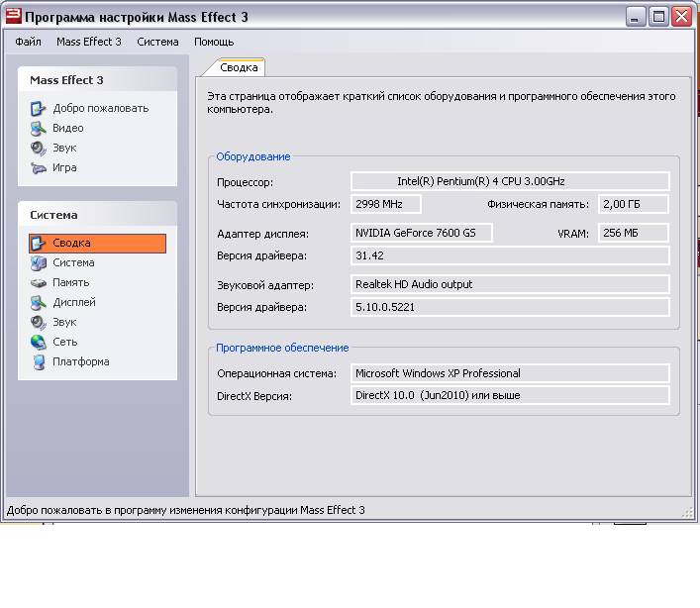Viewport: 700px width, 608px height.
Task: Open the Mass Effect 3 menu
Action: click(x=89, y=42)
